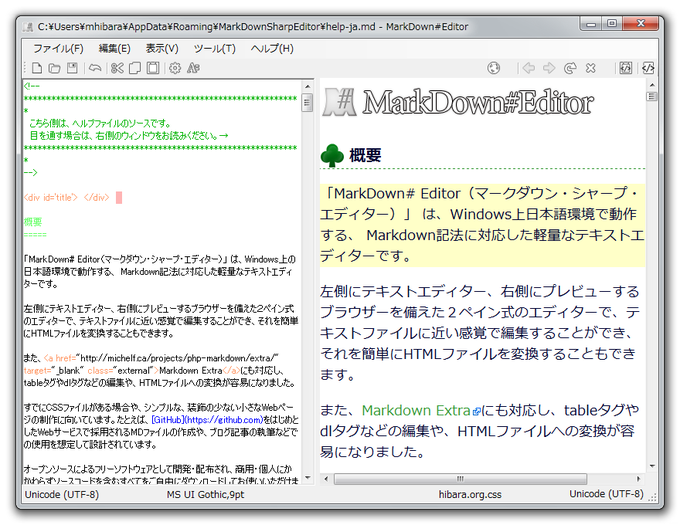Click the editor vertical scrollbar thumb
680x525 pixels.
click(307, 103)
